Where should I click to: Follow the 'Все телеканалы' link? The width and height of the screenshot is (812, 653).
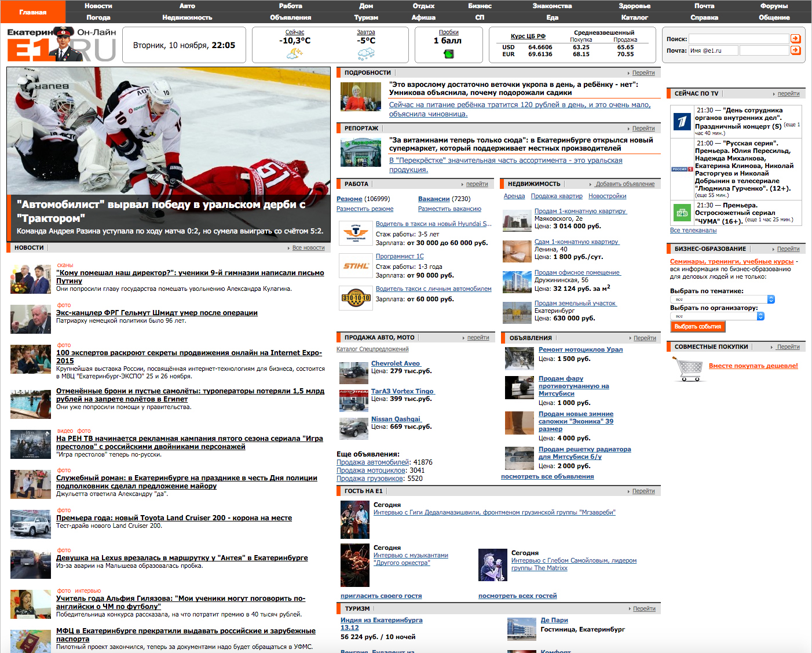pyautogui.click(x=693, y=231)
